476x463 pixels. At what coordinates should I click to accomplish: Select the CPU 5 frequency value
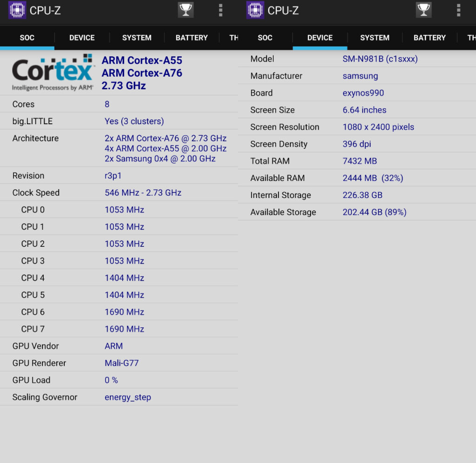(124, 295)
